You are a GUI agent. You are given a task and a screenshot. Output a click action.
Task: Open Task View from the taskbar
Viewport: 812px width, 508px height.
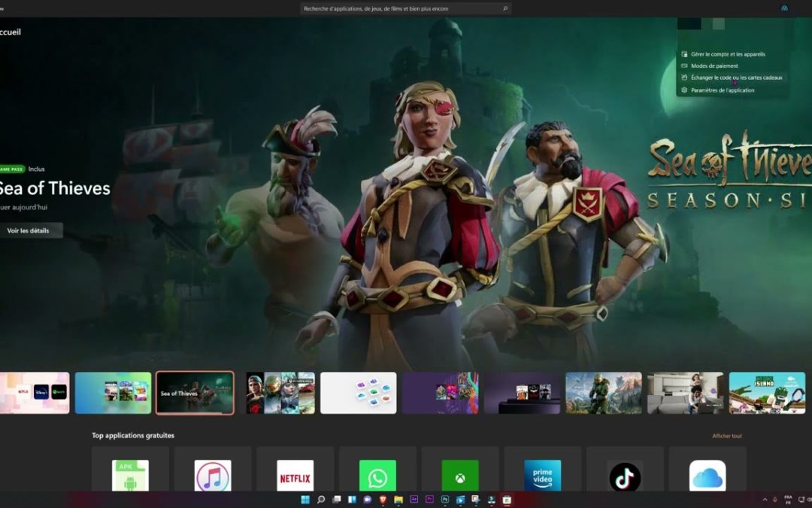click(336, 500)
